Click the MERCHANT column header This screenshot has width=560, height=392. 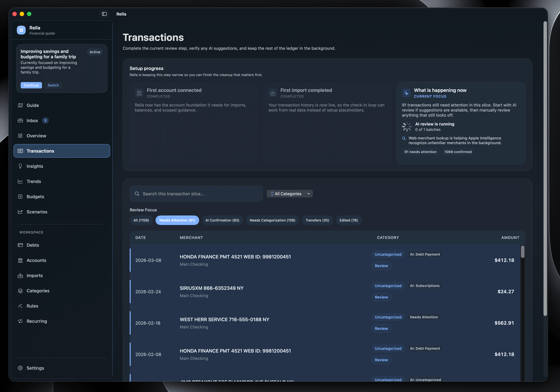(191, 238)
